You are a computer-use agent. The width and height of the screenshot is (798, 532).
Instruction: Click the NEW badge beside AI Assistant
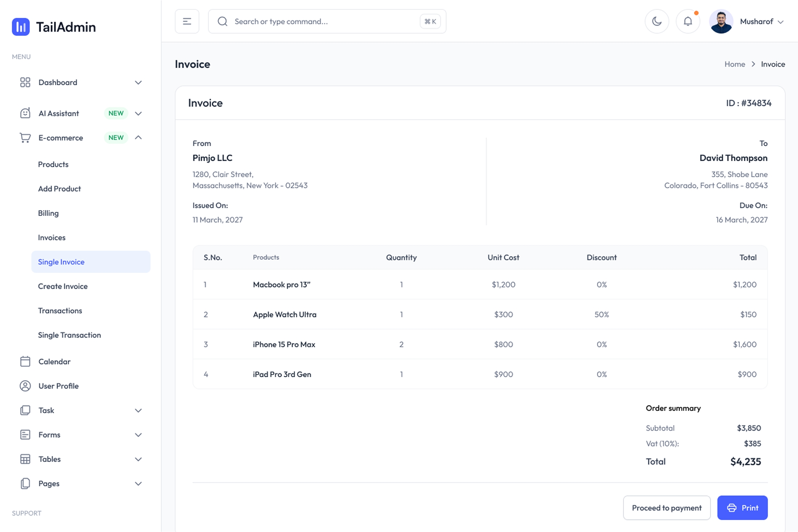point(116,113)
